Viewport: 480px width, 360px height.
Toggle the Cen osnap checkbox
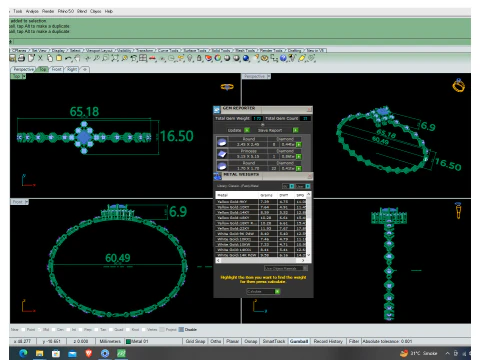54,329
